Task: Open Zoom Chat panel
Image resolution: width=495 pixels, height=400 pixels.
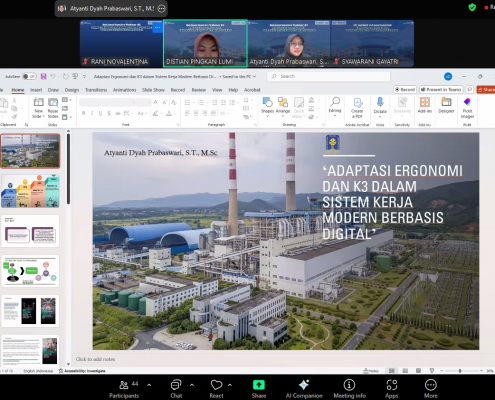Action: [176, 389]
